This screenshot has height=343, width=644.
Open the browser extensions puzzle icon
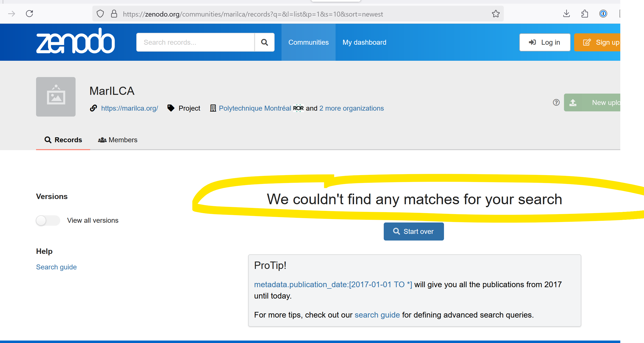coord(584,14)
